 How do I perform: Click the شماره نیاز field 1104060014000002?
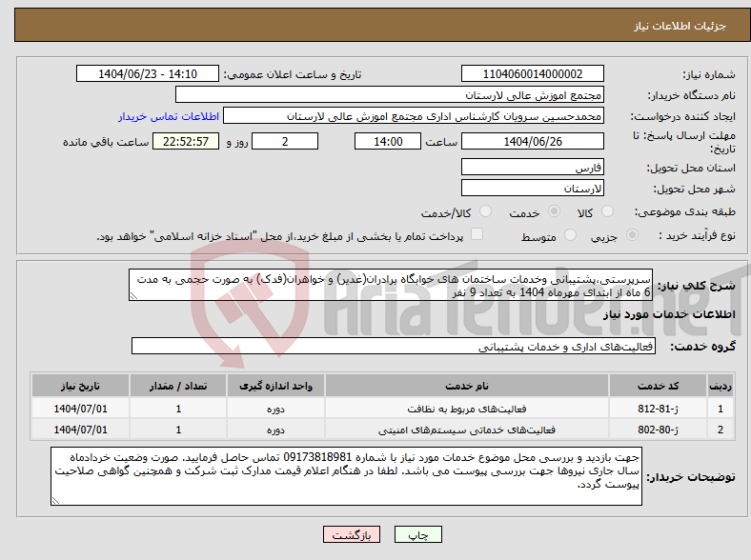[x=532, y=73]
